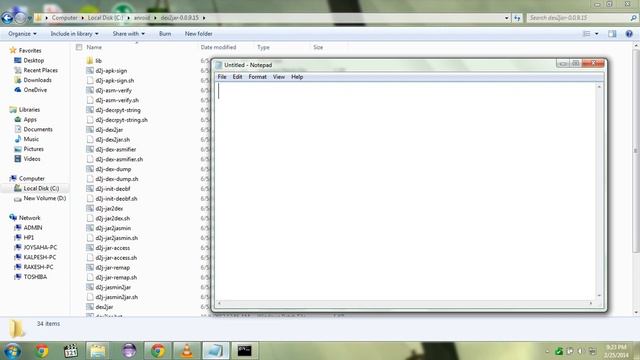Open the KALPESH-PC network computer

click(40, 257)
